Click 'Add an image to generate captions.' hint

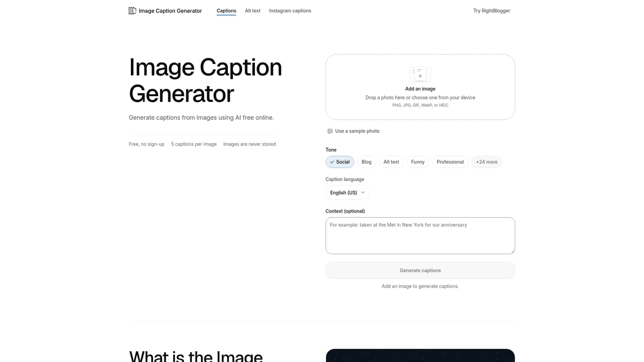420,286
